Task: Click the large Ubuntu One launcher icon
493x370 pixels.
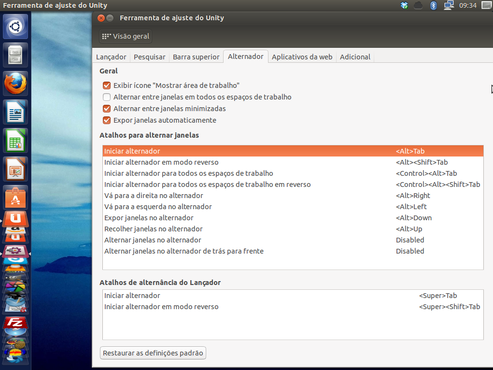Action: tap(15, 218)
